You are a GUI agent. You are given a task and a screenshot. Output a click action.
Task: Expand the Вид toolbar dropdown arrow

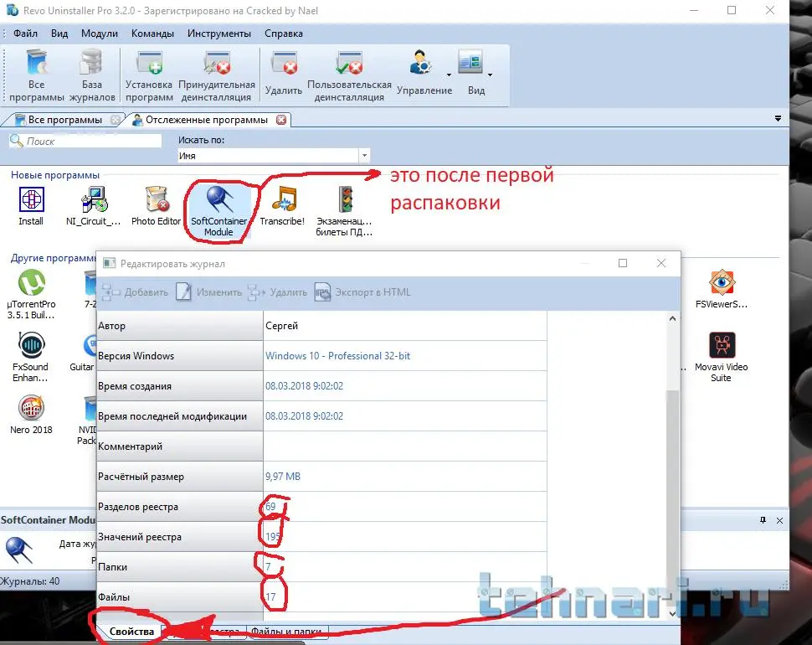click(x=490, y=75)
